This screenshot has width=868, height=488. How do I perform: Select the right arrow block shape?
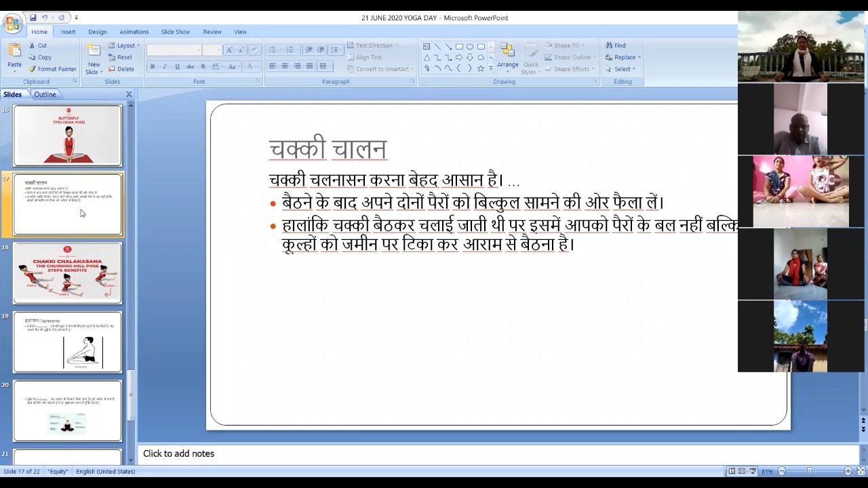pos(459,58)
